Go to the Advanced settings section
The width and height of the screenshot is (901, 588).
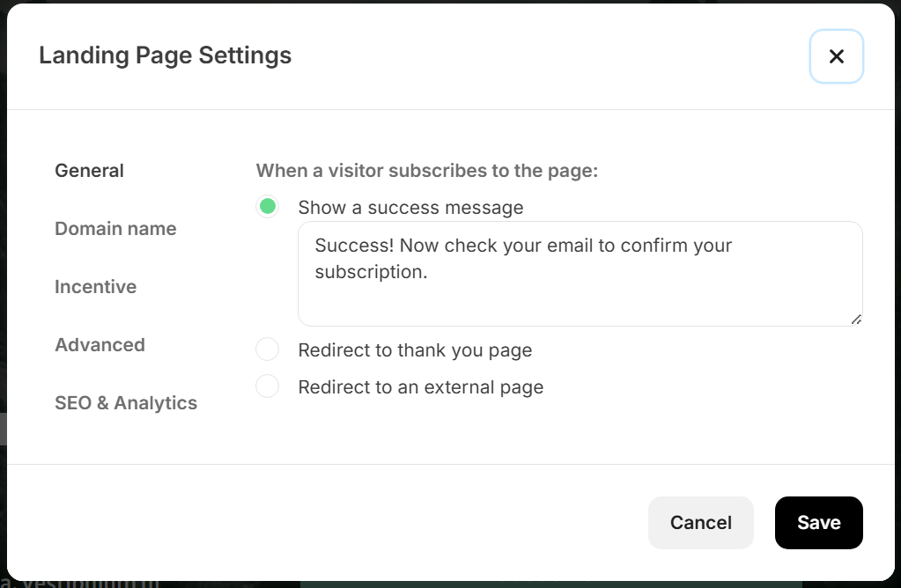coord(100,345)
